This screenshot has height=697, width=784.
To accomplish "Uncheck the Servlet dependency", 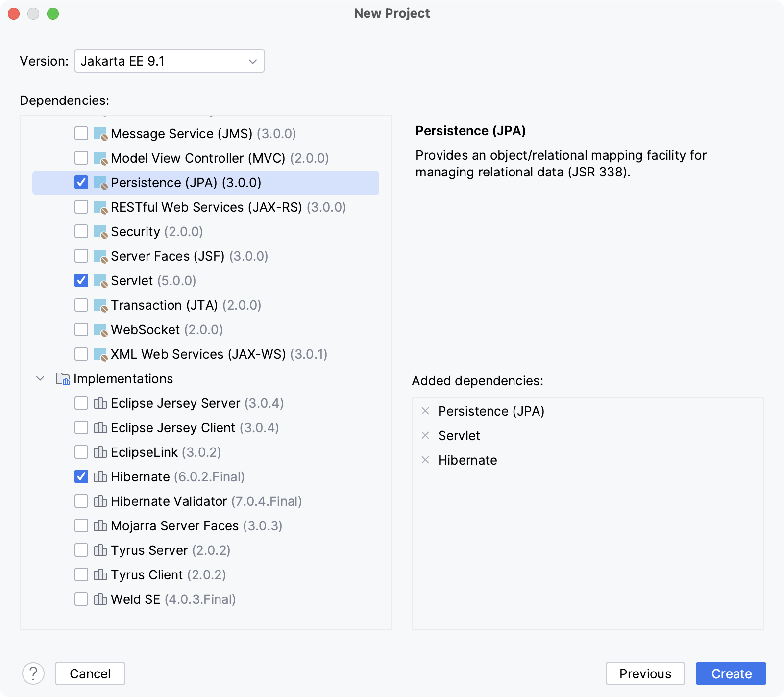I will (81, 280).
